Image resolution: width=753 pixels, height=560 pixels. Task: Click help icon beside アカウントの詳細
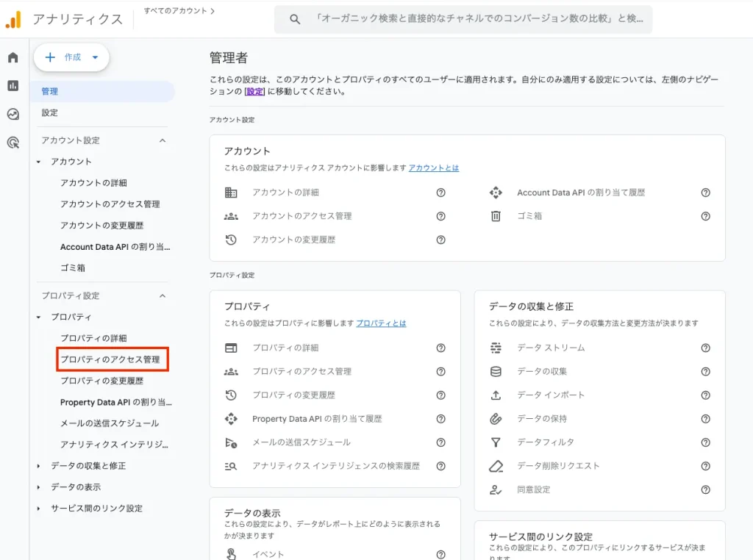441,193
